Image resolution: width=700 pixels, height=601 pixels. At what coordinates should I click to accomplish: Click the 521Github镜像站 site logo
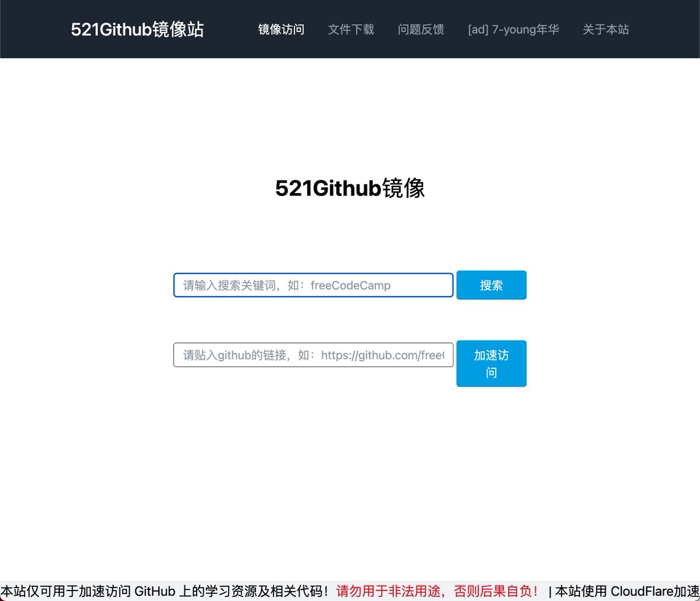tap(137, 29)
